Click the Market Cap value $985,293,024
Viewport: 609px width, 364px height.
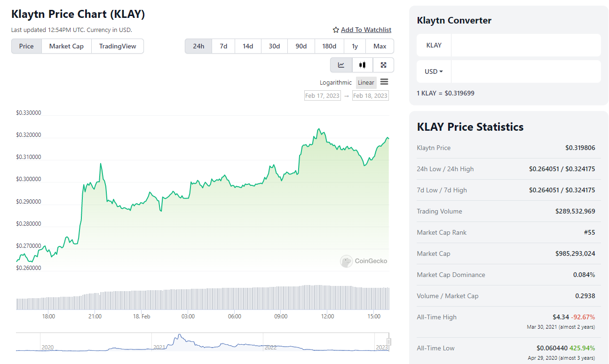point(575,253)
